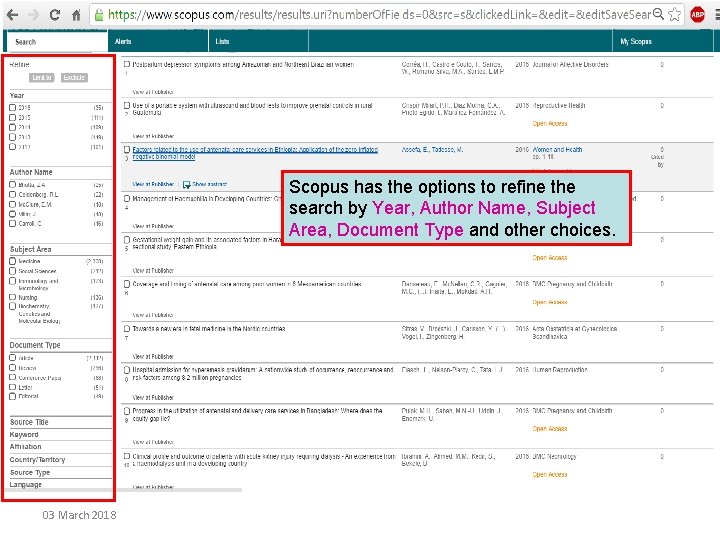Viewport: 720px width, 540px height.
Task: Open the Alerts tab
Action: (x=158, y=42)
